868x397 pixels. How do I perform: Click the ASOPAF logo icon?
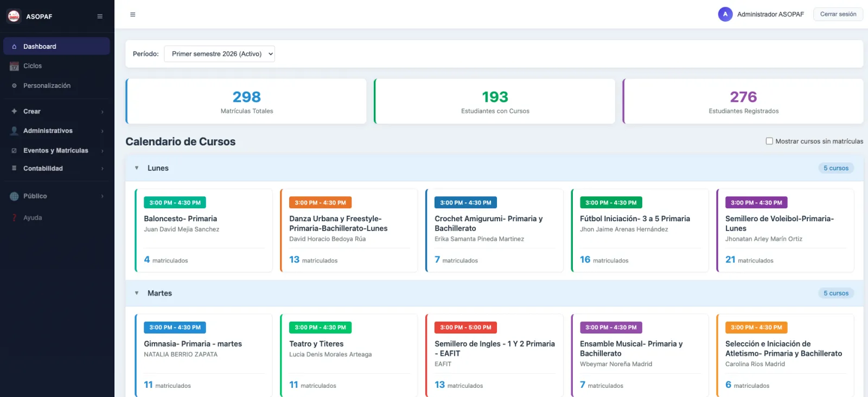tap(14, 16)
